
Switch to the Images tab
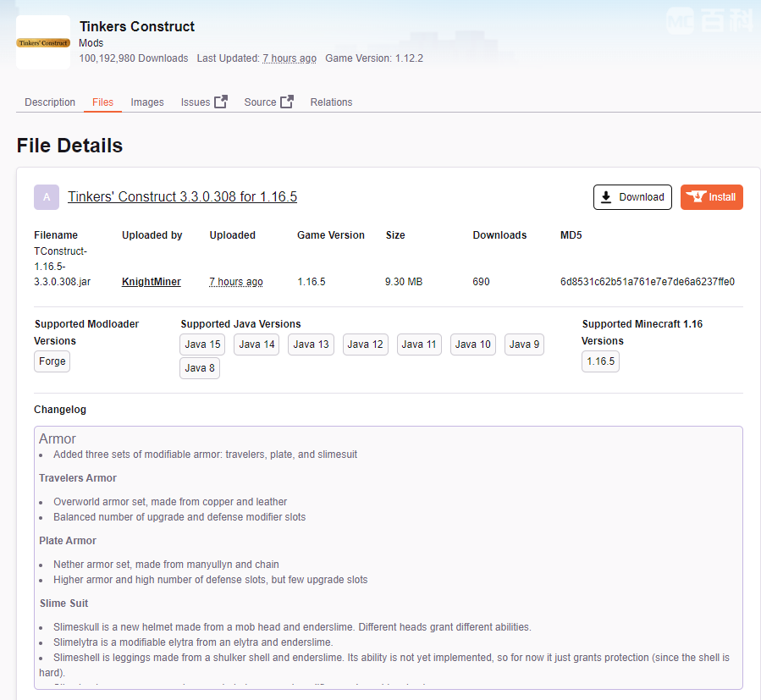[147, 102]
